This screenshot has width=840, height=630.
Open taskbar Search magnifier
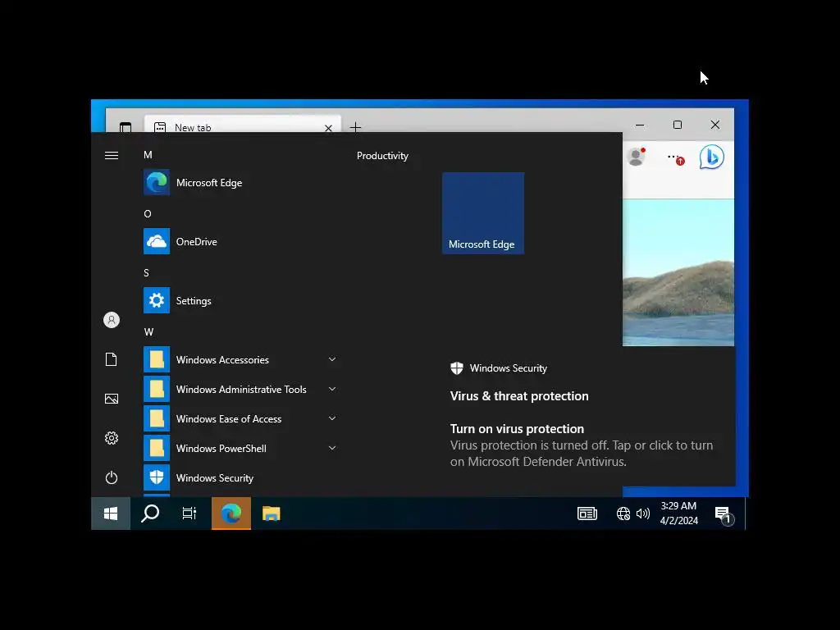150,514
